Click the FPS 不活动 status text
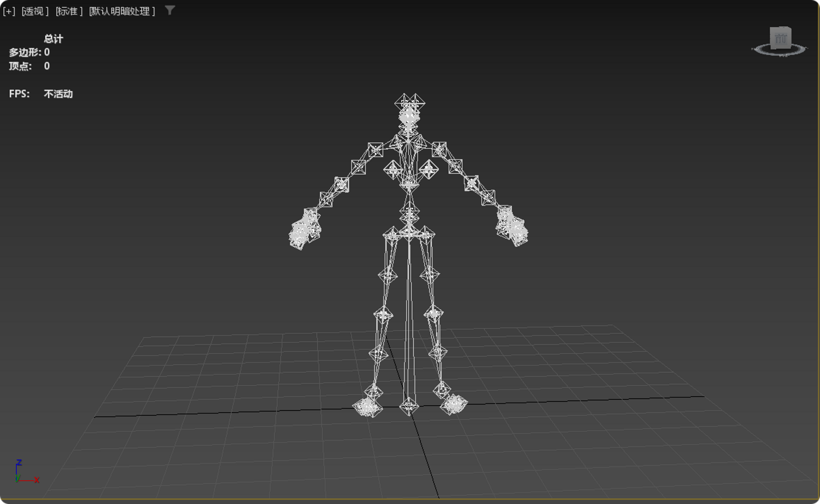This screenshot has width=820, height=504. [40, 94]
